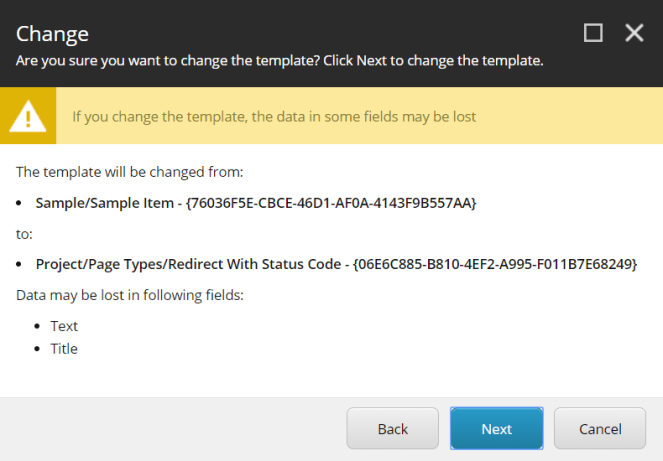The height and width of the screenshot is (461, 663).
Task: Maximize the Change dialog window
Action: click(x=593, y=33)
